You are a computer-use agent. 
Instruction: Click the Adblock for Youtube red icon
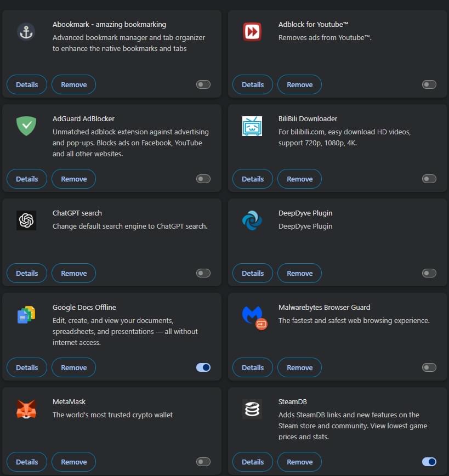tap(252, 32)
